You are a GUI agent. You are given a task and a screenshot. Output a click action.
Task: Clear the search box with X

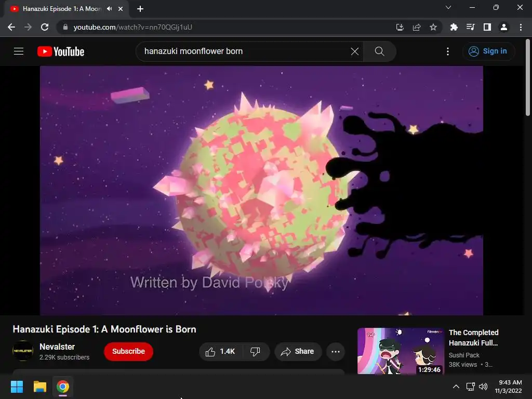pyautogui.click(x=354, y=51)
